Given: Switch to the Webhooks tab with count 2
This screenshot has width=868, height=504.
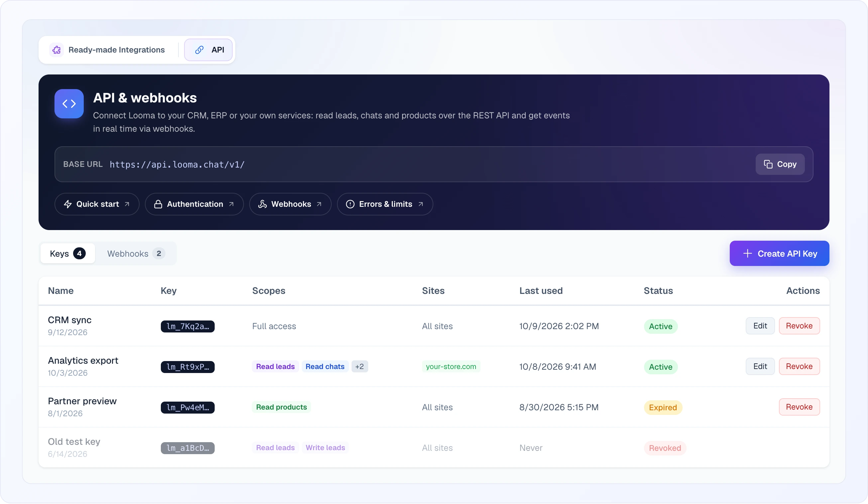Looking at the screenshot, I should 136,254.
